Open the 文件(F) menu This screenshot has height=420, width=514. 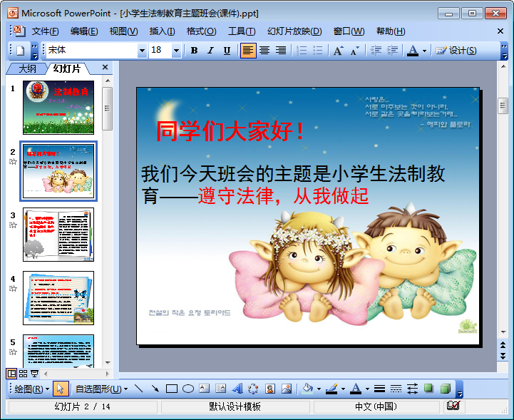(45, 31)
